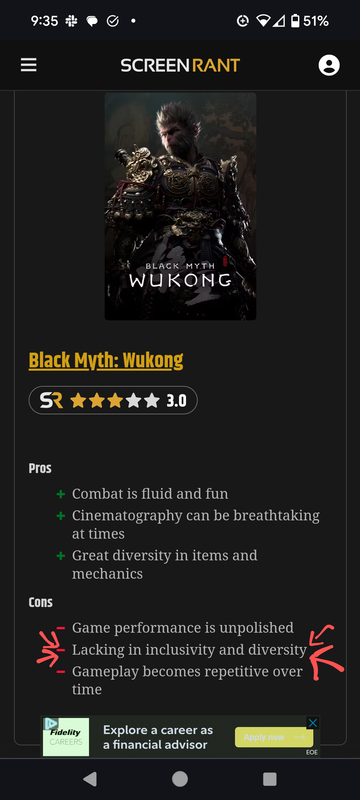Tap the ad info triangle icon

[x=50, y=723]
